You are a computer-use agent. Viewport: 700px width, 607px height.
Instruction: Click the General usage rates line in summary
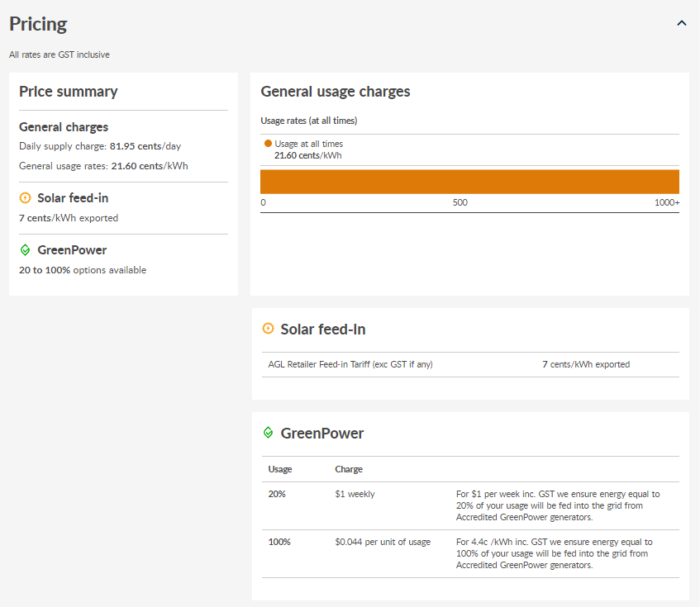pos(103,166)
